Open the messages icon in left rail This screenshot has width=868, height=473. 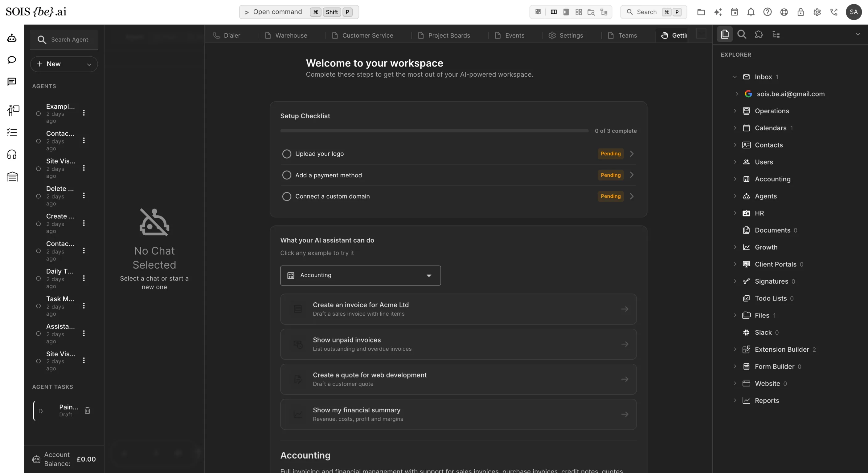12,82
